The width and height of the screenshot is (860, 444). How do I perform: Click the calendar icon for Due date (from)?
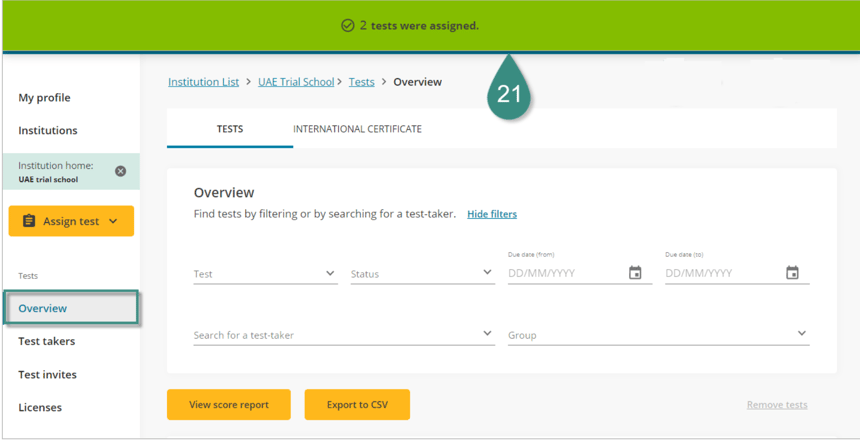coord(635,273)
